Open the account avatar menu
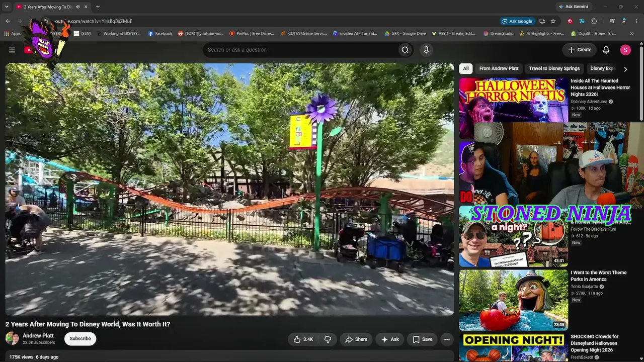Screen dimensions: 644x362 625,50
